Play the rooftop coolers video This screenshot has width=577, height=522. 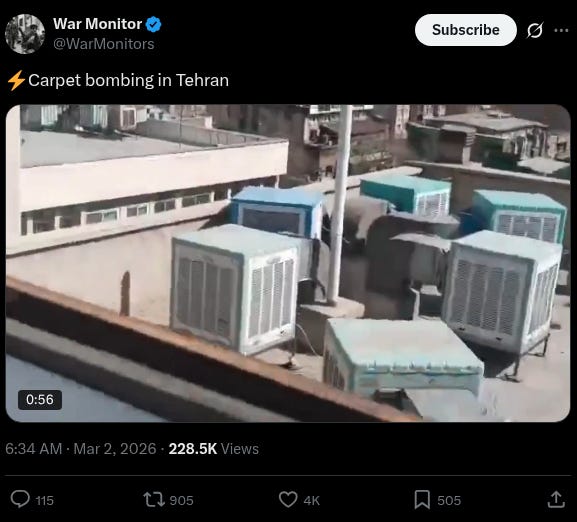click(288, 263)
